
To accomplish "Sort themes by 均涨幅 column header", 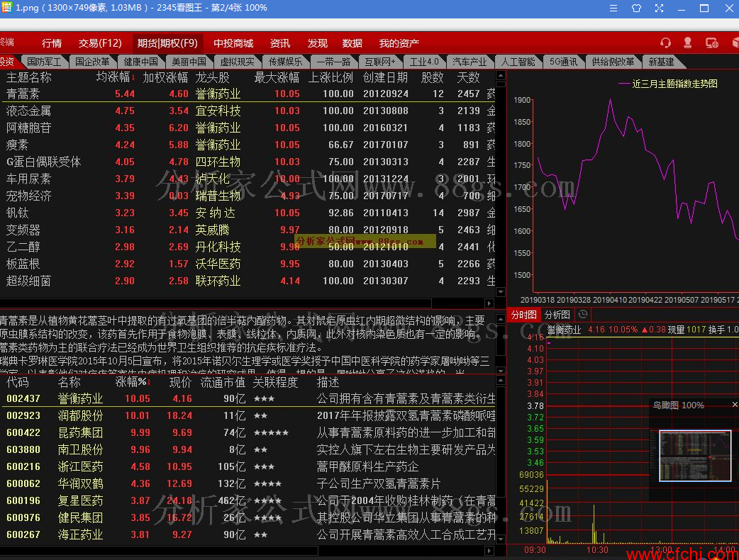I will (x=115, y=77).
